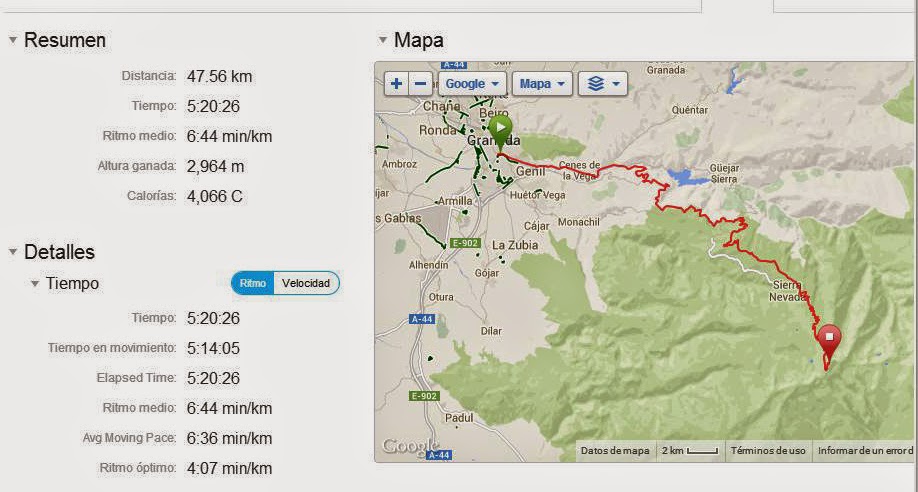This screenshot has height=492, width=918.
Task: Collapse the Resumen section
Action: pos(13,40)
